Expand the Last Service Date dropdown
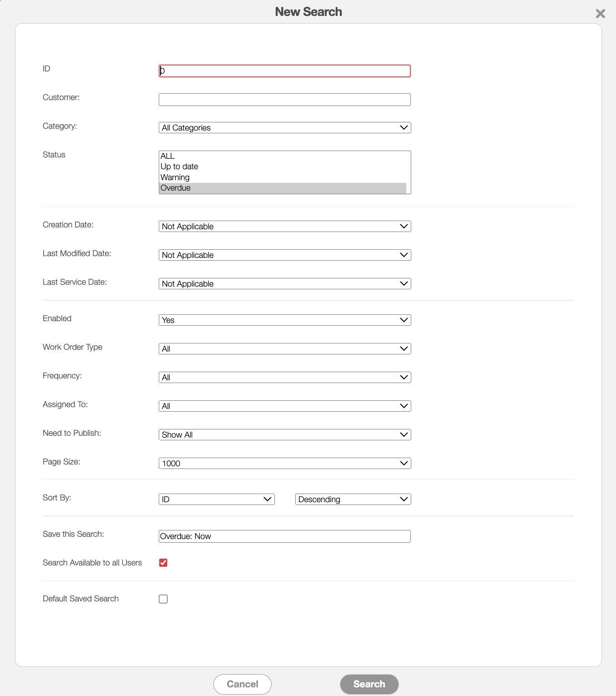 click(285, 284)
